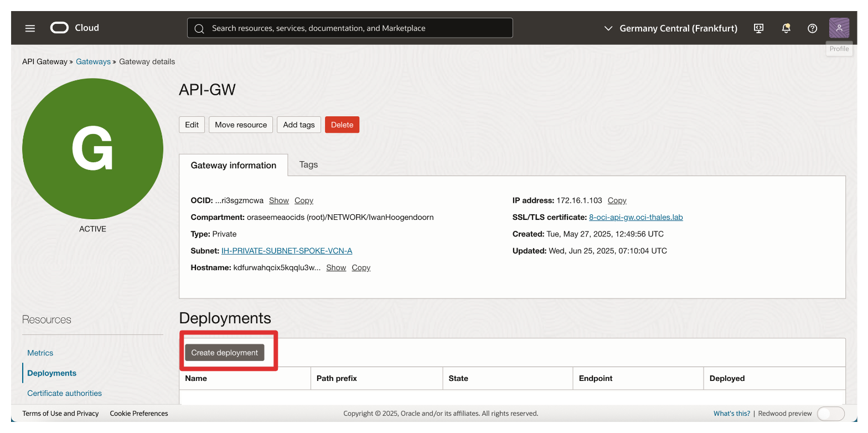Open the Cloud Shell developer tools icon

pos(759,28)
